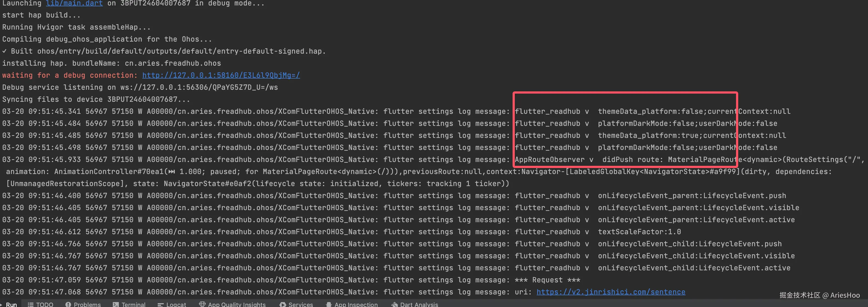Switch to the Run tool window tab
This screenshot has height=307, width=868.
[11, 304]
